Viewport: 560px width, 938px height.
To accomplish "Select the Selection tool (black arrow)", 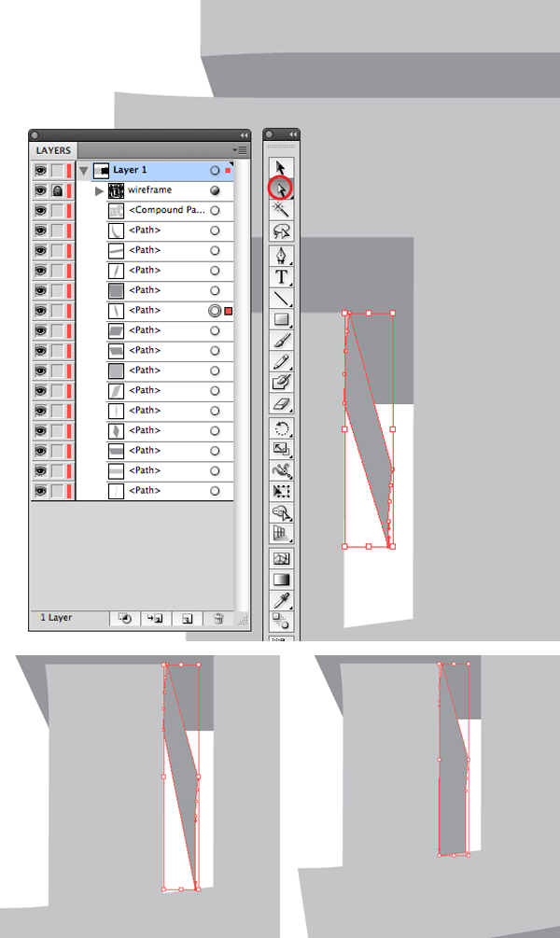I will [281, 168].
